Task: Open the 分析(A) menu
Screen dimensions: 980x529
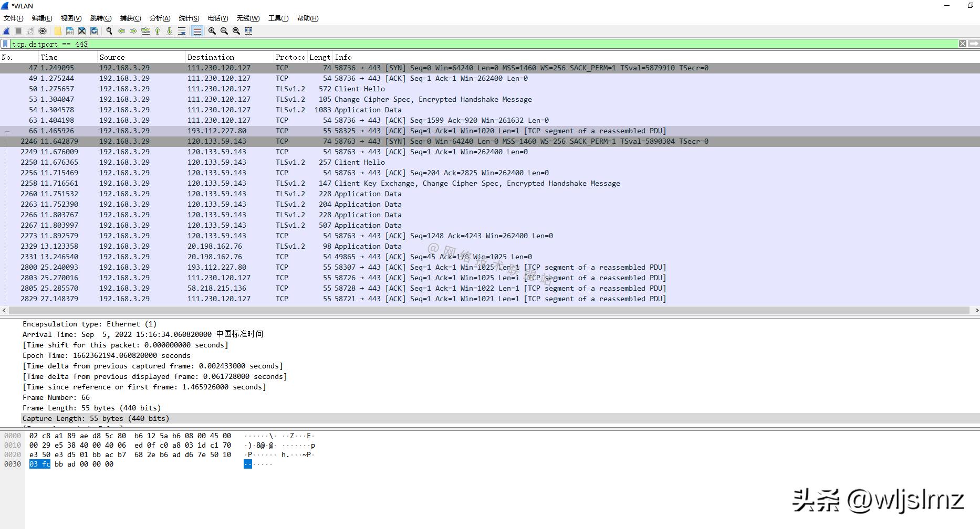Action: tap(160, 18)
